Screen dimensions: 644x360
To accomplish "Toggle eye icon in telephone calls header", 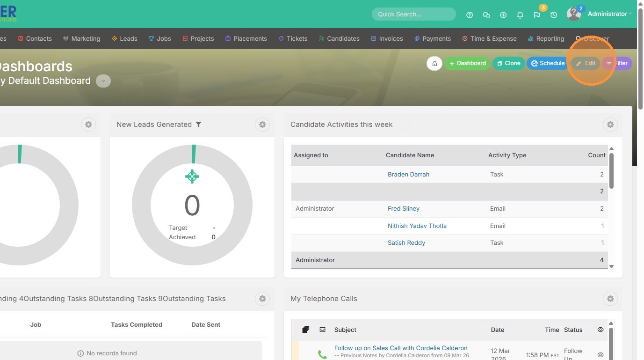I will pyautogui.click(x=601, y=330).
